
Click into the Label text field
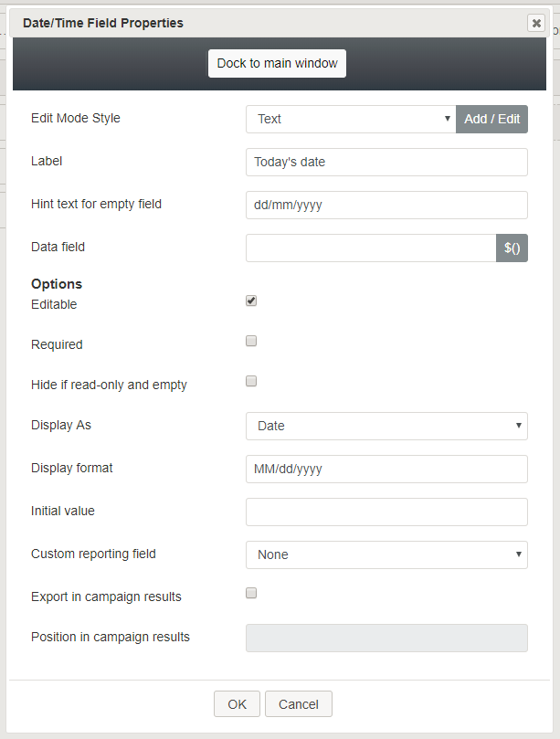pos(386,162)
